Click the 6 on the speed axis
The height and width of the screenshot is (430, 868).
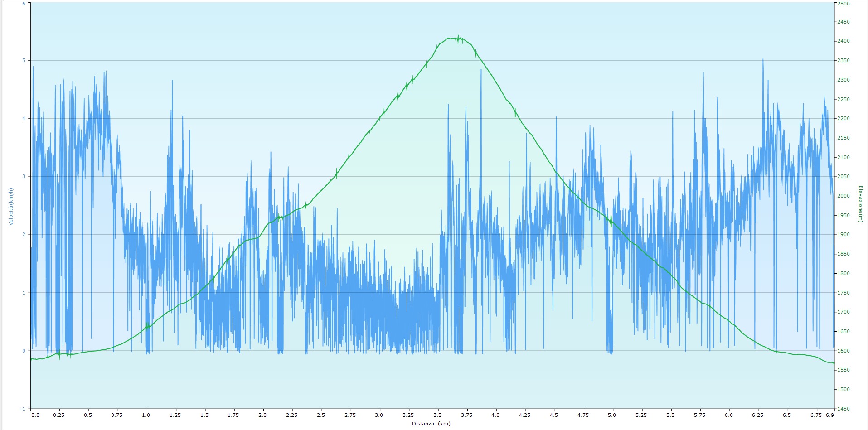click(x=24, y=4)
